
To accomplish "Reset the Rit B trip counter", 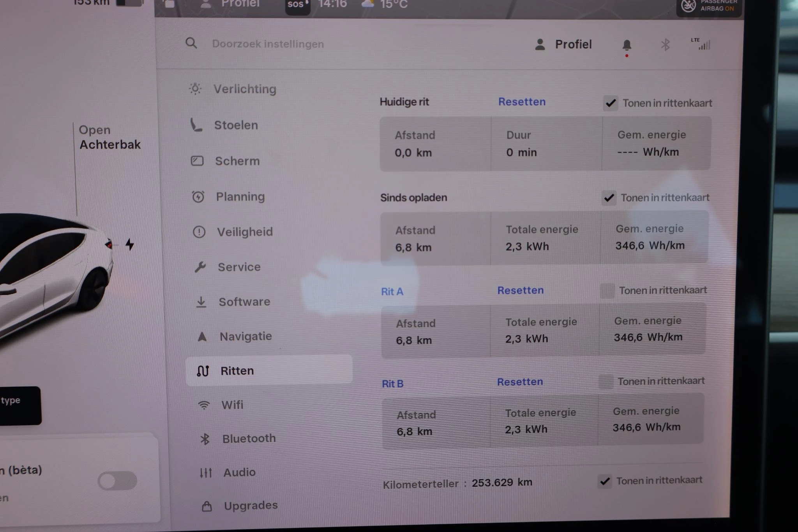I will point(520,382).
